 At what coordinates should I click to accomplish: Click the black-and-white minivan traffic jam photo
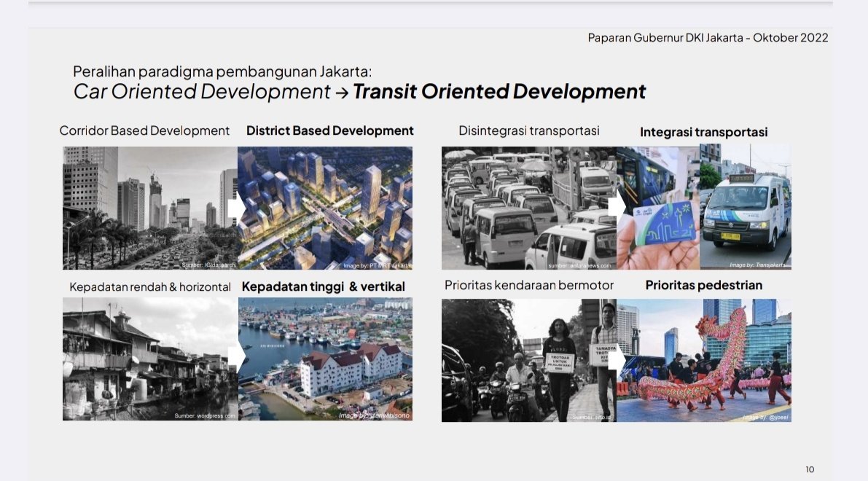528,208
